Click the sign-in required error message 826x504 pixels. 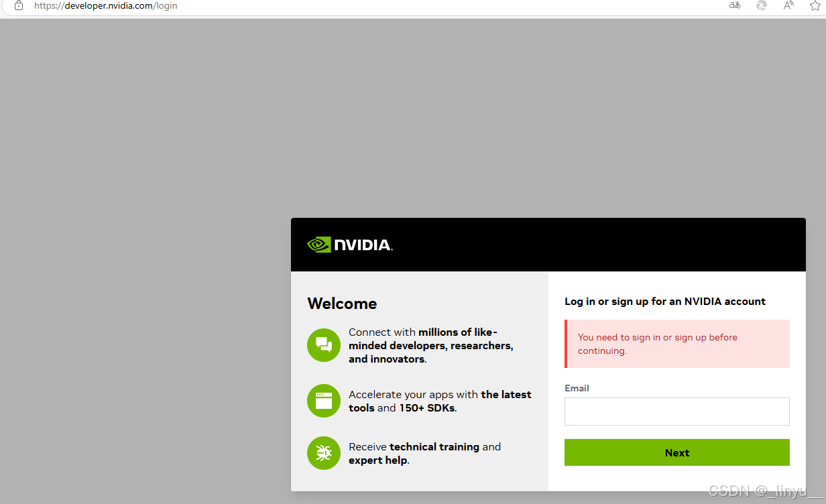(676, 344)
